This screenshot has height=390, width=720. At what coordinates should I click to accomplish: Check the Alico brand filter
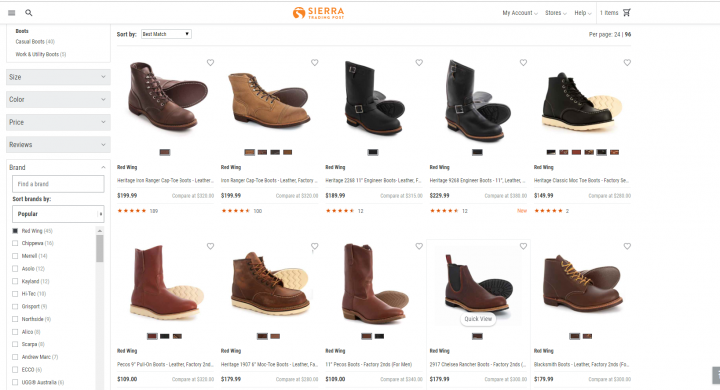click(15, 332)
